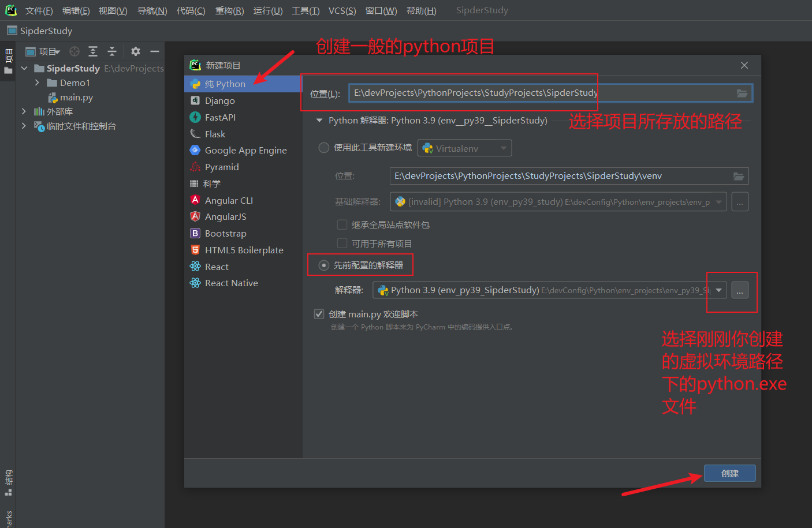Open the 导航(N) menu
The image size is (812, 528).
pos(152,11)
